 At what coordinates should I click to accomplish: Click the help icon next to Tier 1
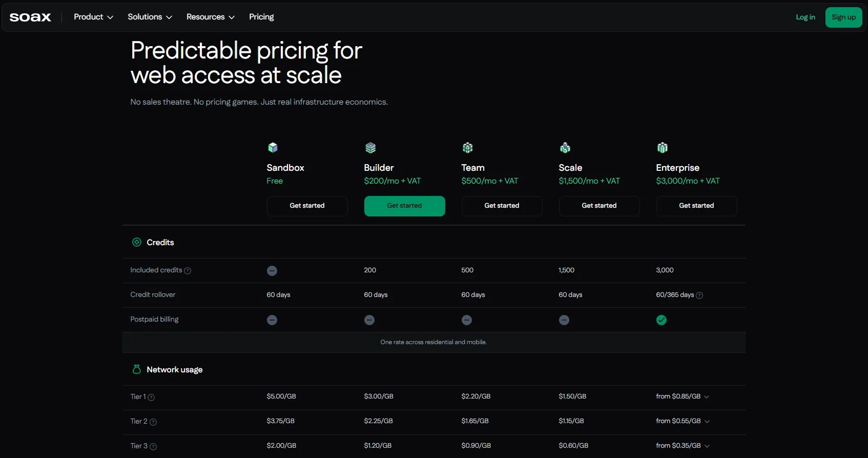coord(151,397)
